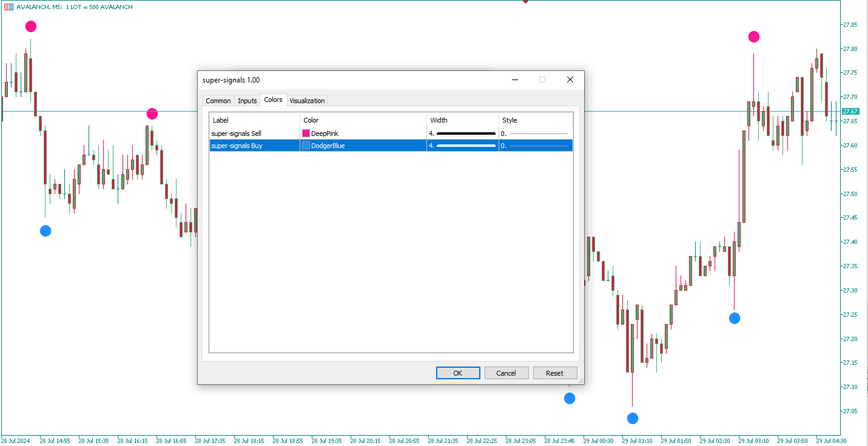Open the Width selector for super-signals Sell

click(x=462, y=133)
